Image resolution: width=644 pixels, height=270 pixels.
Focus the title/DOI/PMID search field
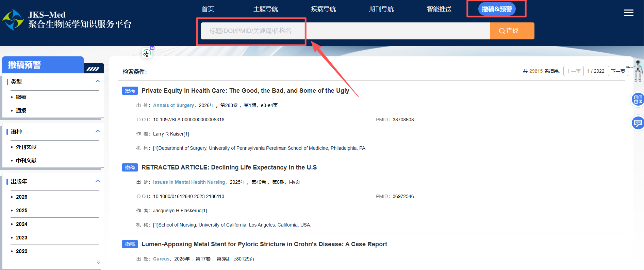345,31
